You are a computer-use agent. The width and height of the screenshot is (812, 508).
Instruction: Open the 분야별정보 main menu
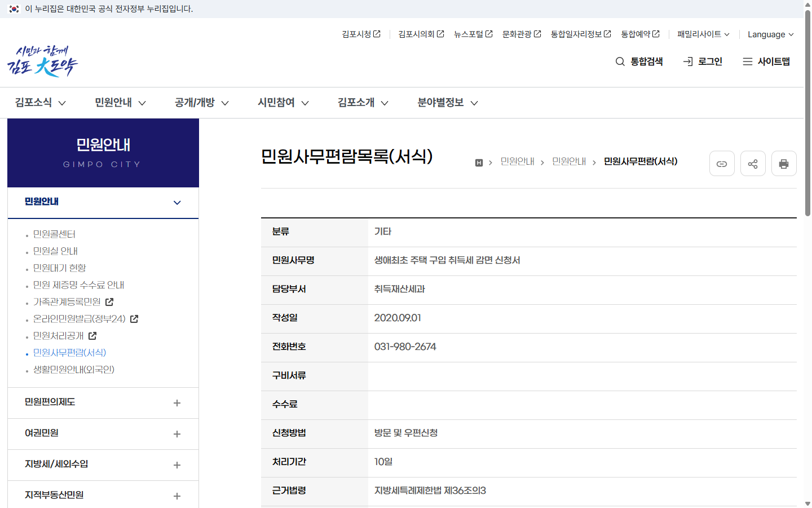pyautogui.click(x=448, y=103)
